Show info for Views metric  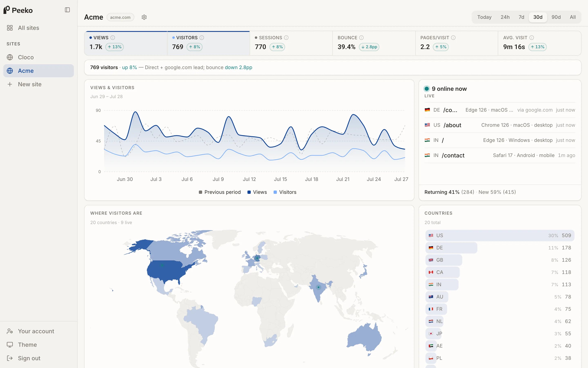pyautogui.click(x=112, y=38)
